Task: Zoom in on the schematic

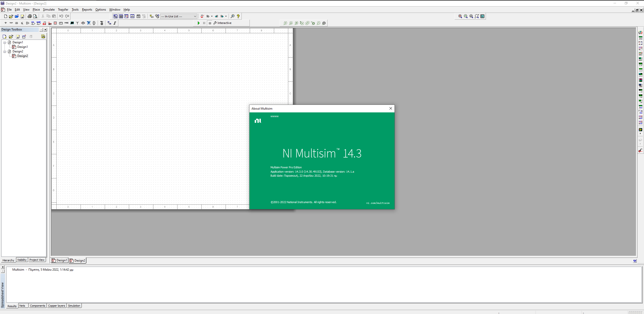Action: point(460,16)
